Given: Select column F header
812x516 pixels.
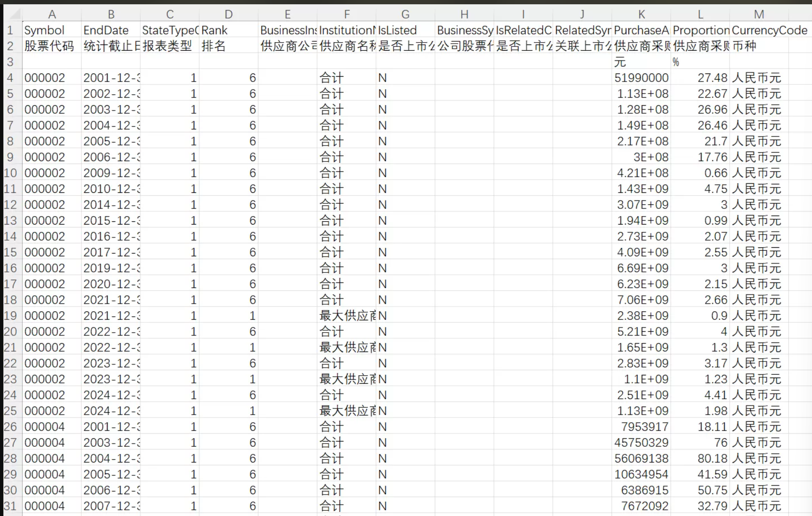Looking at the screenshot, I should click(347, 15).
